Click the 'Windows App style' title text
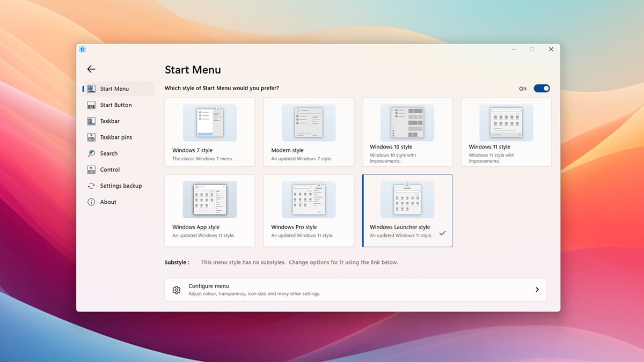 pos(196,227)
